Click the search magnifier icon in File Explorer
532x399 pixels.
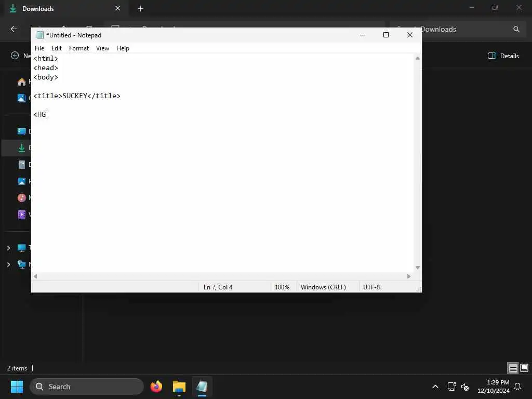point(516,29)
